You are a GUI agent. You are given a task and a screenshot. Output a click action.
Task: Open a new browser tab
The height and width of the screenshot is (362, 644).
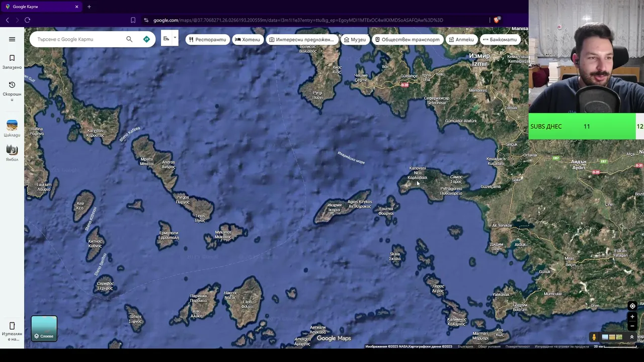(x=89, y=7)
